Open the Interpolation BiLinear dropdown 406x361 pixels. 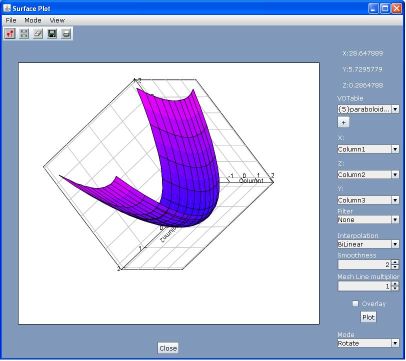[x=368, y=244]
